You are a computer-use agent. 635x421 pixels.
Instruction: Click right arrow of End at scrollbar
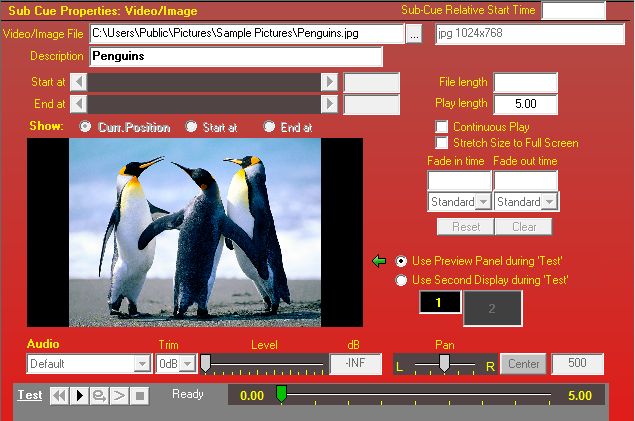point(329,104)
